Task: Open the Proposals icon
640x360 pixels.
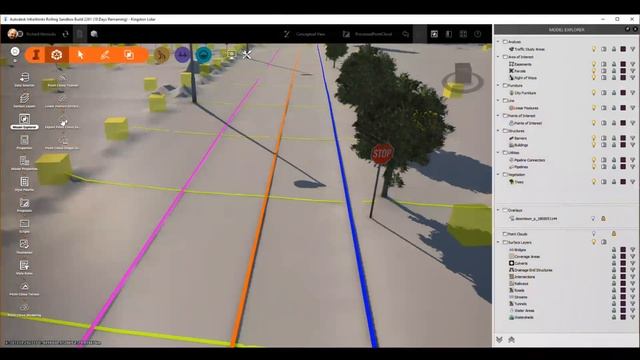Action: [x=24, y=204]
